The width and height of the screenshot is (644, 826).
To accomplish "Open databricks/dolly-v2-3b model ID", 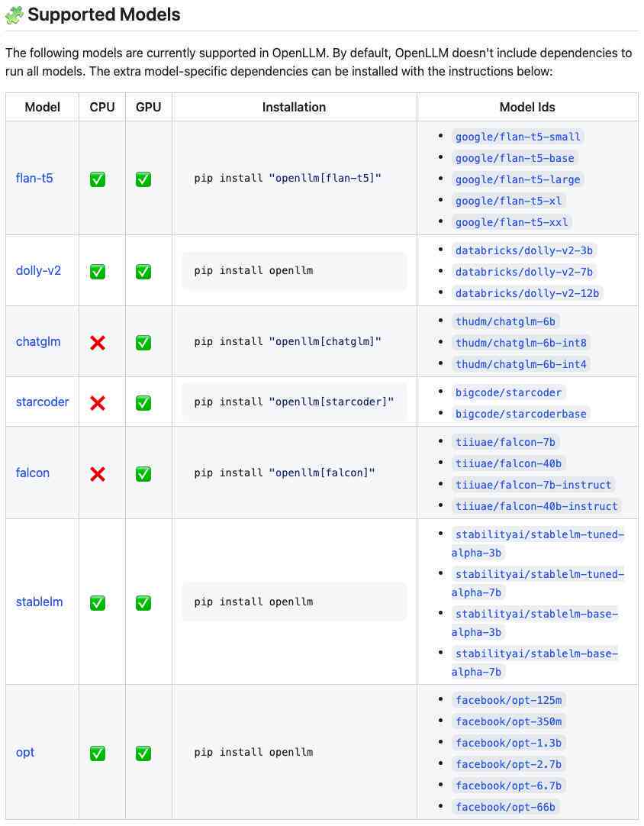I will point(524,250).
